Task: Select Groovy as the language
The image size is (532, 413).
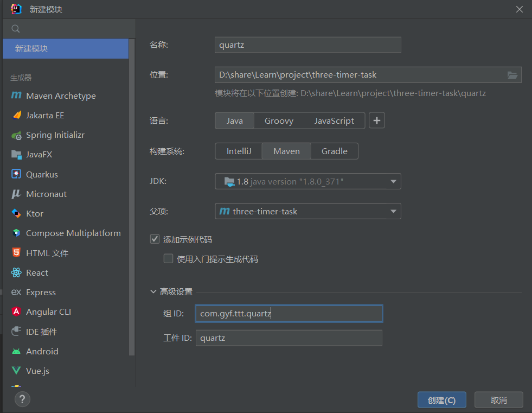Action: tap(279, 120)
